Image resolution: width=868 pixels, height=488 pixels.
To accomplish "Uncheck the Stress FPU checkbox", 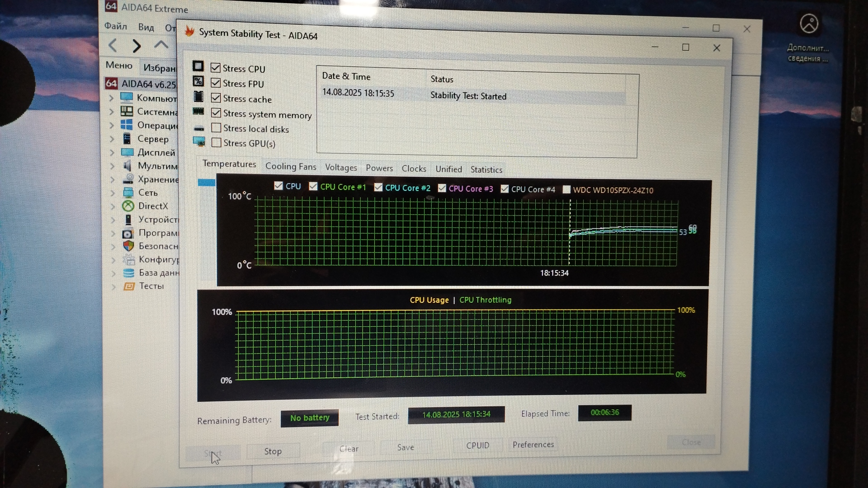I will 216,83.
